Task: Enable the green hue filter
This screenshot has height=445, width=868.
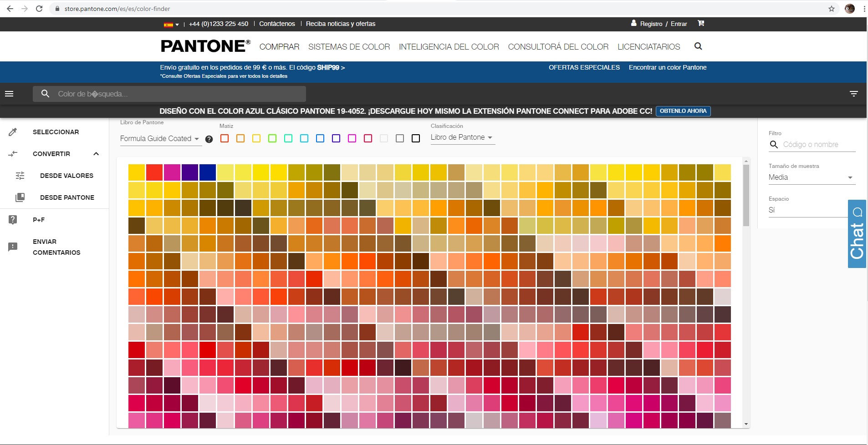Action: coord(273,138)
